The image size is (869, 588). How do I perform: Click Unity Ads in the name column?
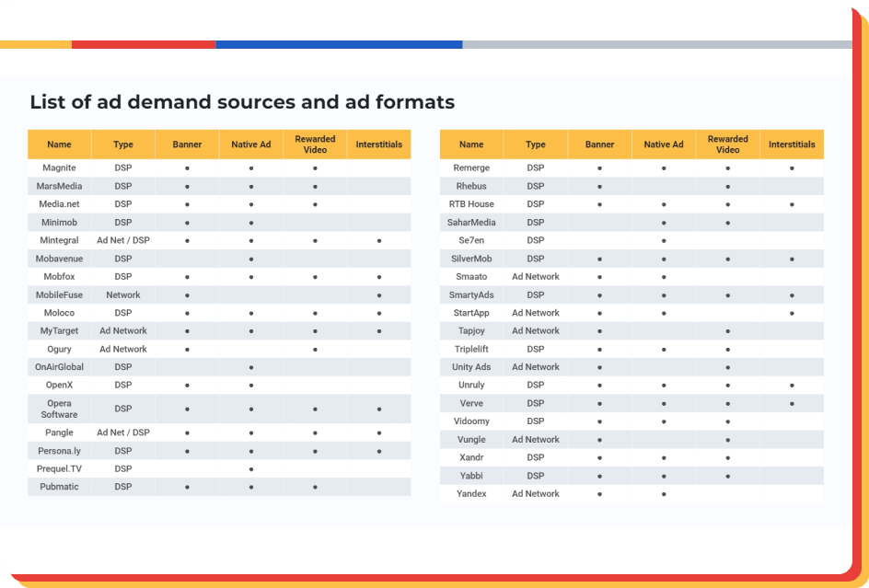(471, 367)
